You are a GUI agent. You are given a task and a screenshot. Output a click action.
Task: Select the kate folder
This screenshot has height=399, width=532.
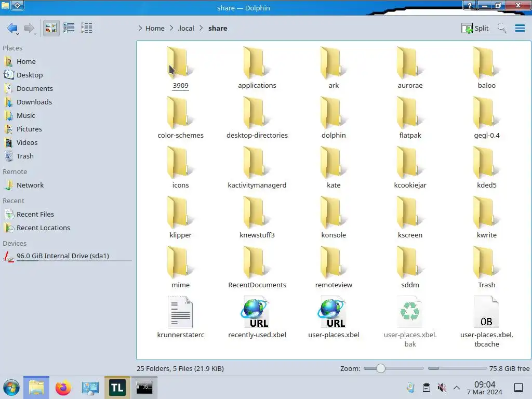[x=334, y=168]
